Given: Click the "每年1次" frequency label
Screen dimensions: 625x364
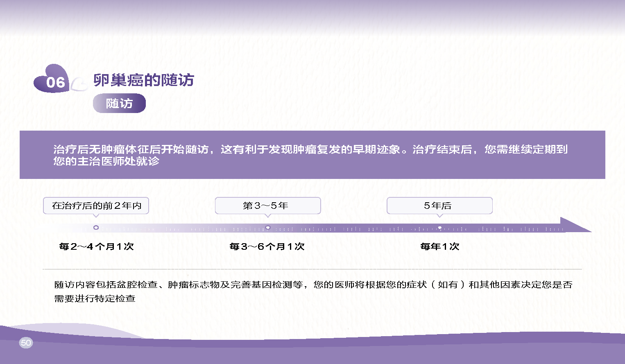Looking at the screenshot, I should pos(439,246).
